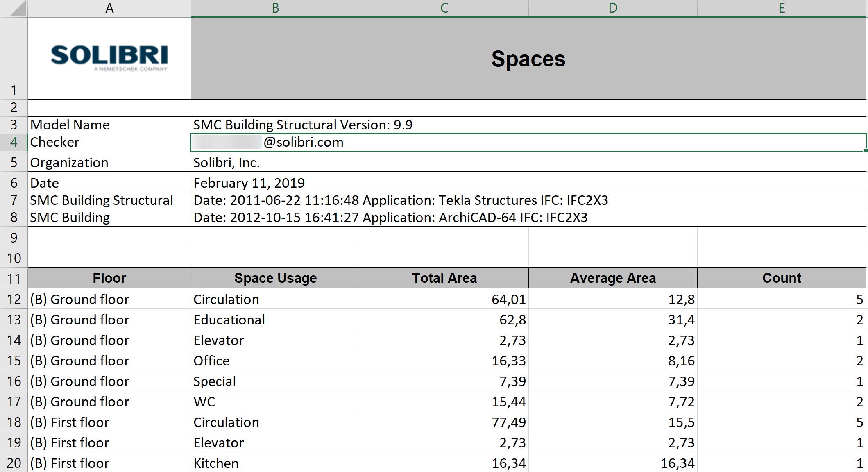Click total area value "62,8"
This screenshot has height=472, width=868.
(444, 319)
